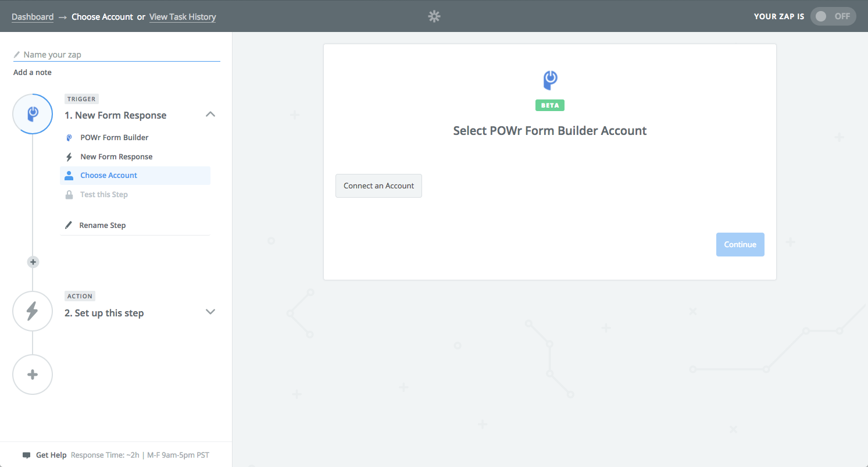Click 'Select POWr Form Builder Account' title
Viewport: 868px width, 467px height.
[x=550, y=131]
